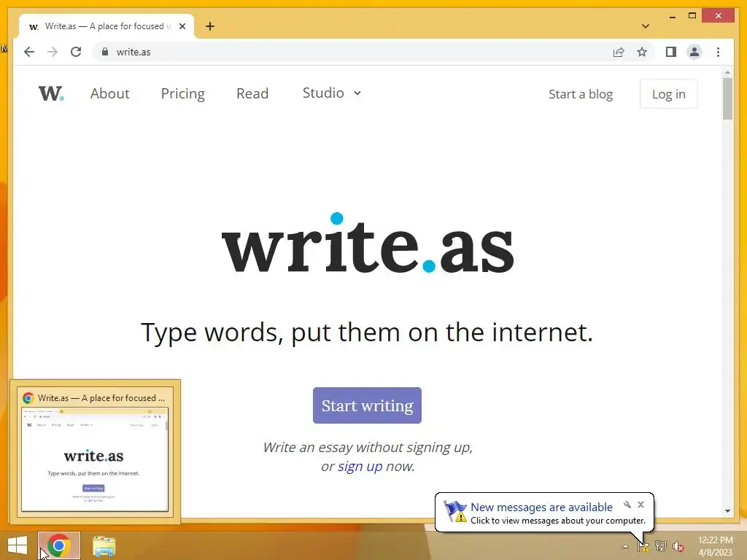Share this page icon in address bar

pyautogui.click(x=619, y=52)
